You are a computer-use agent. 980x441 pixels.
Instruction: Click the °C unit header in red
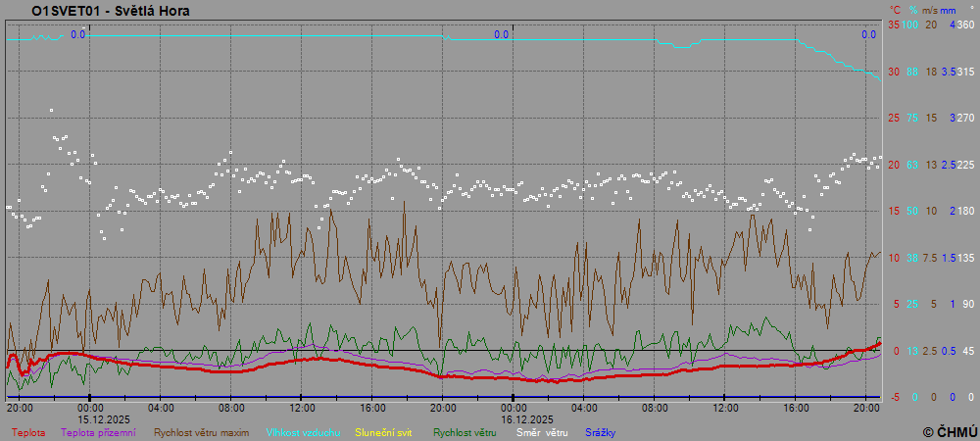895,10
